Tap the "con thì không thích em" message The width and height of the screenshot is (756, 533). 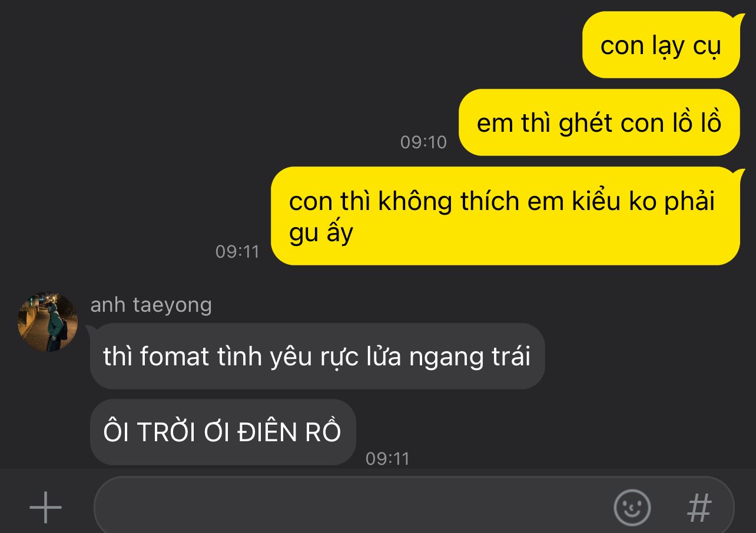pos(505,216)
